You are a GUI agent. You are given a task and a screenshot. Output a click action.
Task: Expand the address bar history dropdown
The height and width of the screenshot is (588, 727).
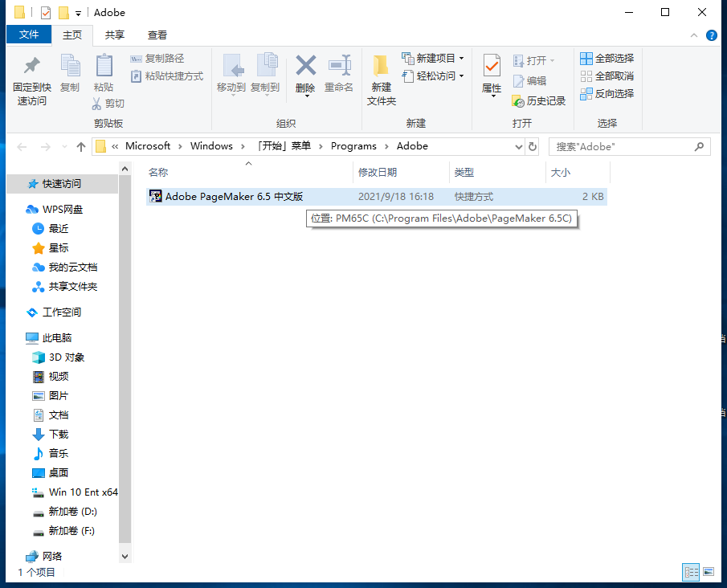(518, 147)
